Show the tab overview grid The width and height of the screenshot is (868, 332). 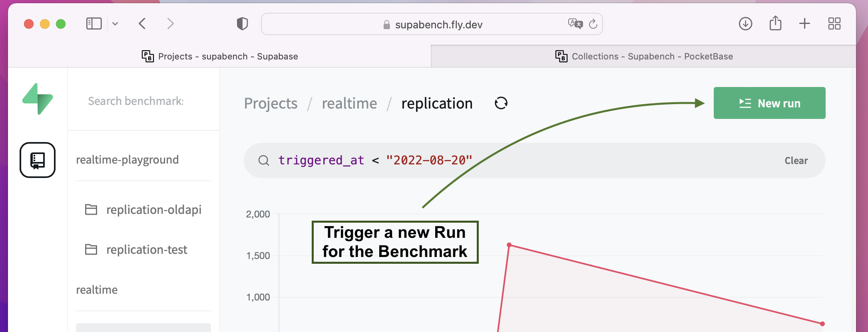coord(834,24)
